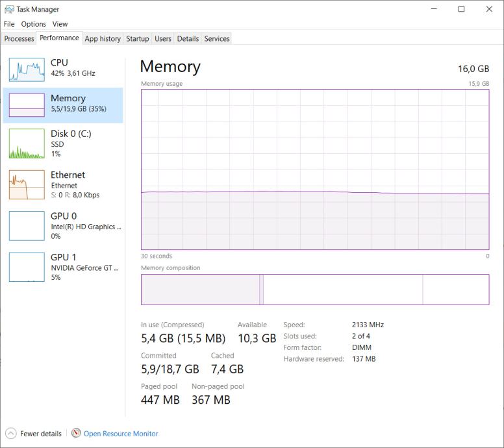Image resolution: width=504 pixels, height=448 pixels.
Task: Click the Memory usage graph area
Action: click(315, 169)
